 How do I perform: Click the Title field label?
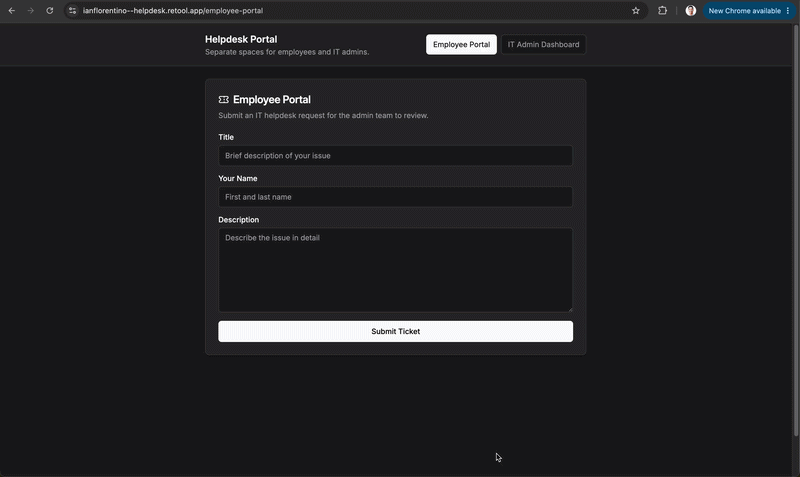226,137
